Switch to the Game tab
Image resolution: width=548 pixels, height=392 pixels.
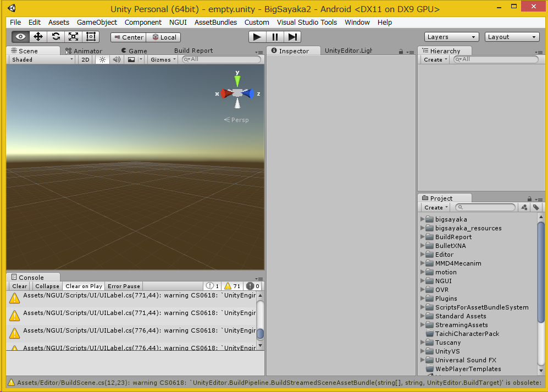click(134, 51)
